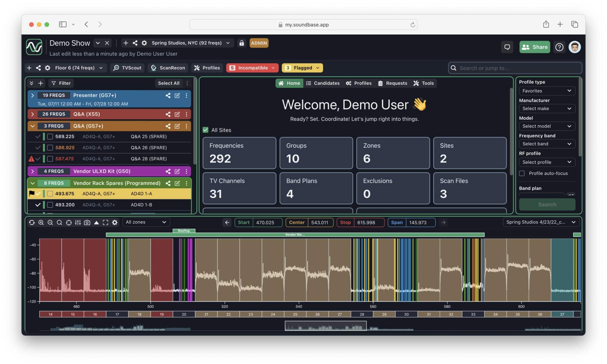This screenshot has height=364, width=607.
Task: Click the crosshair target icon in spectrum toolbar
Action: pos(68,222)
